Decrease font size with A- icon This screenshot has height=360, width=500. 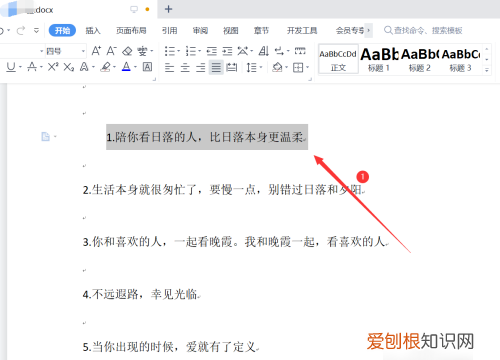coord(111,51)
